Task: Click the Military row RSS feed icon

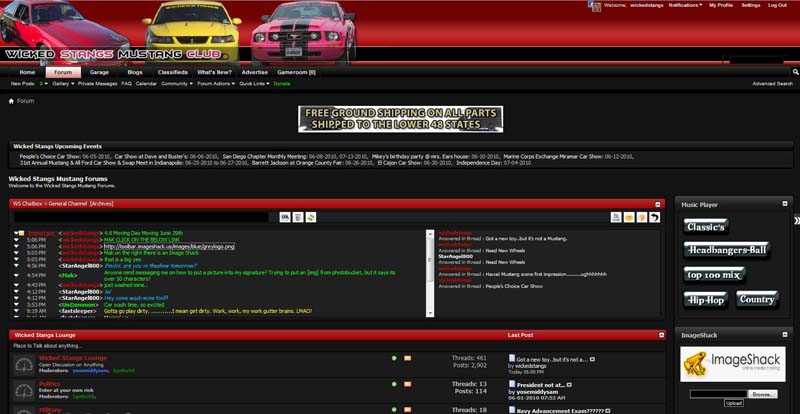Action: coord(408,409)
